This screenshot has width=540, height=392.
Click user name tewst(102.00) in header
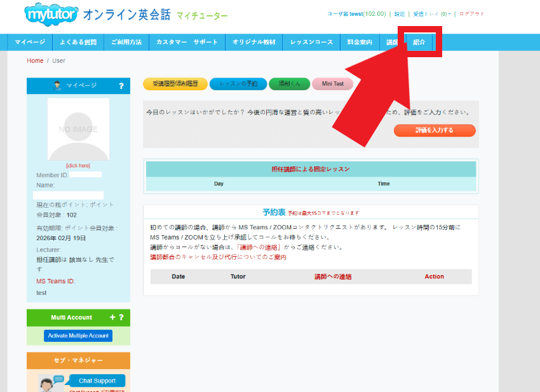pos(357,14)
